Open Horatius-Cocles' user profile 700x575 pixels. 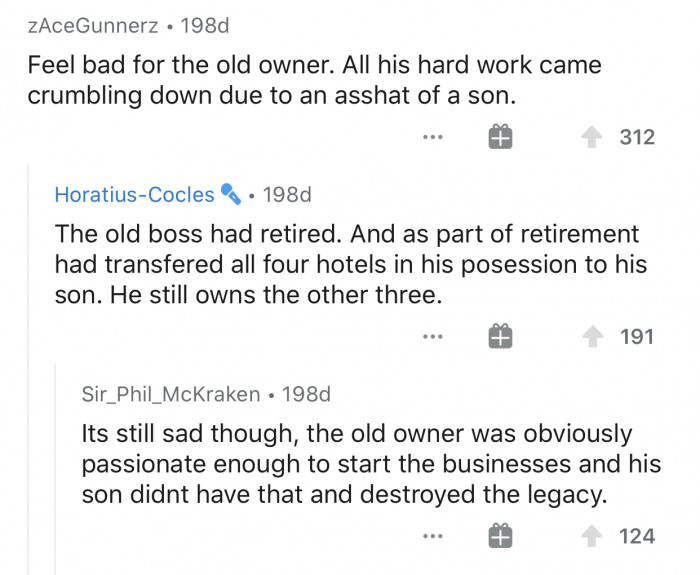pyautogui.click(x=134, y=195)
